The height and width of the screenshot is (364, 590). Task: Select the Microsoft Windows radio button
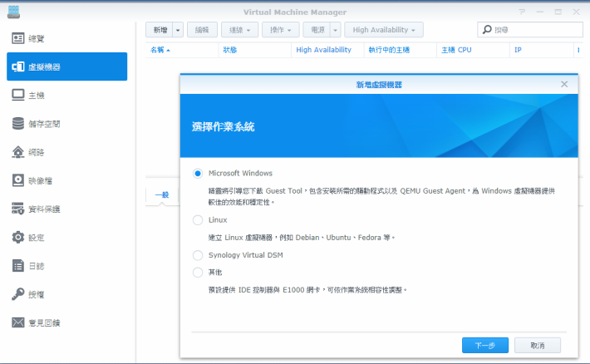[x=198, y=174]
